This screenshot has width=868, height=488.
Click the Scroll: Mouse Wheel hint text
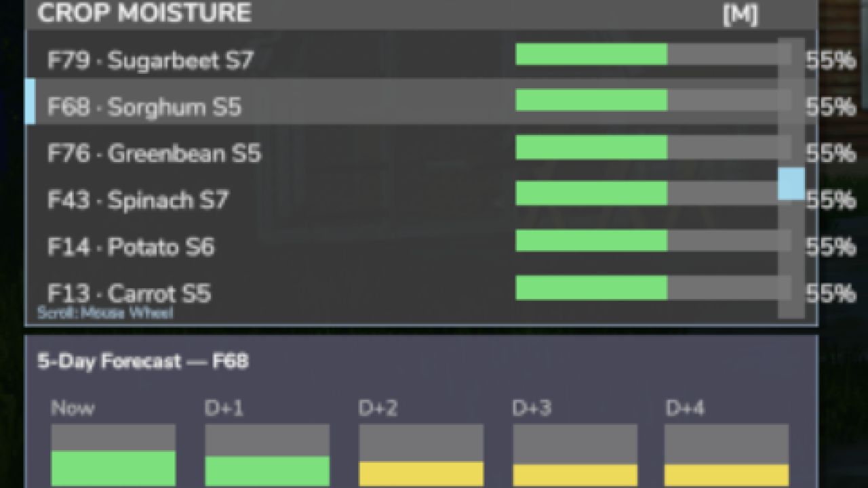point(105,313)
